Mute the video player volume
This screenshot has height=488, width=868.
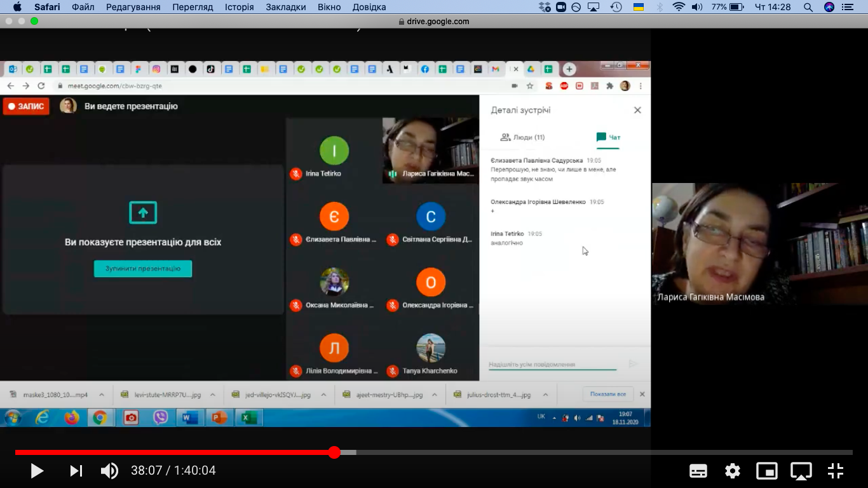coord(109,471)
